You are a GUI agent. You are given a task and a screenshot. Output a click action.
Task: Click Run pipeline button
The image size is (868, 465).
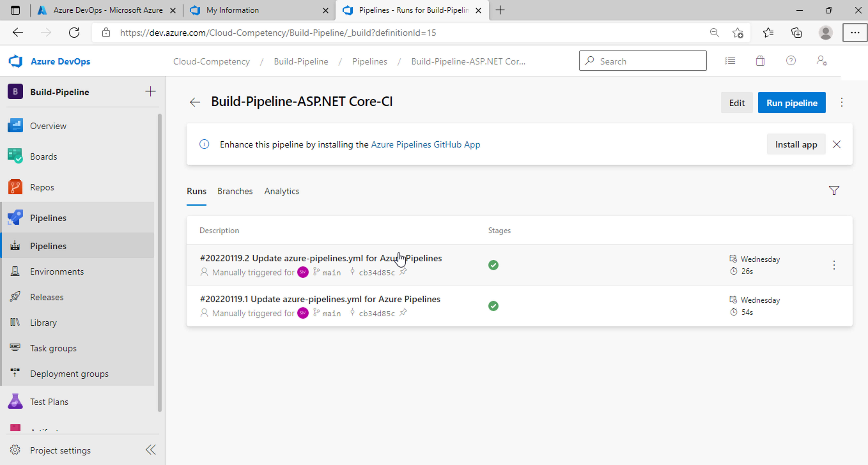pos(792,102)
